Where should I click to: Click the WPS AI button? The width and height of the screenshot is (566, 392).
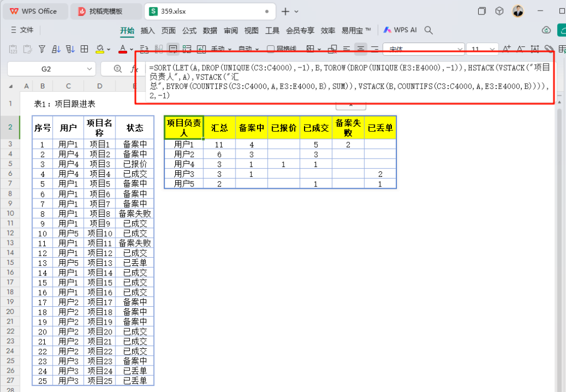[400, 30]
